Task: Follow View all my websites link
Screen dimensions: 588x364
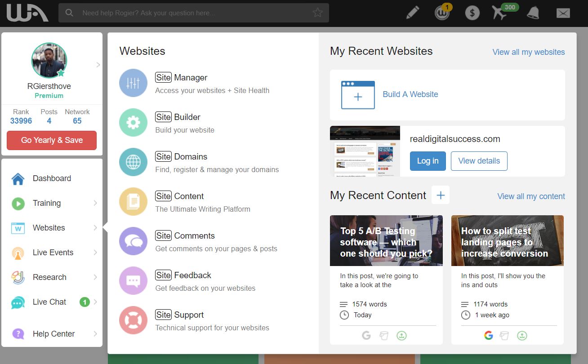Action: (x=529, y=52)
